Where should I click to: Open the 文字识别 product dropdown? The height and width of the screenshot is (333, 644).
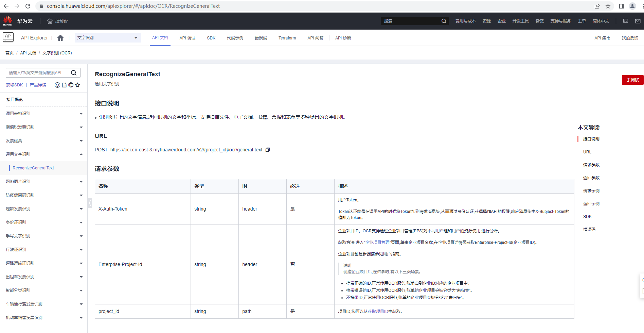108,38
